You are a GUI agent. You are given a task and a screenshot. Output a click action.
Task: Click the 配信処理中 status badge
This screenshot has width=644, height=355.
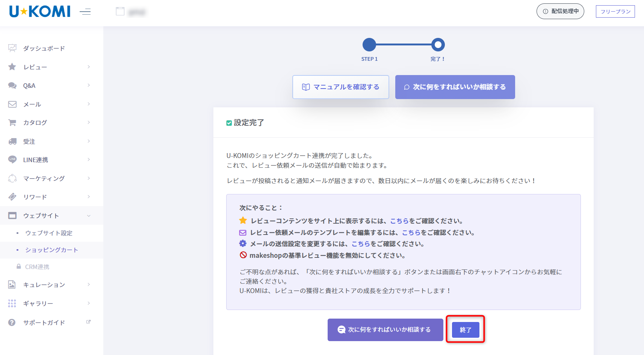pos(560,11)
